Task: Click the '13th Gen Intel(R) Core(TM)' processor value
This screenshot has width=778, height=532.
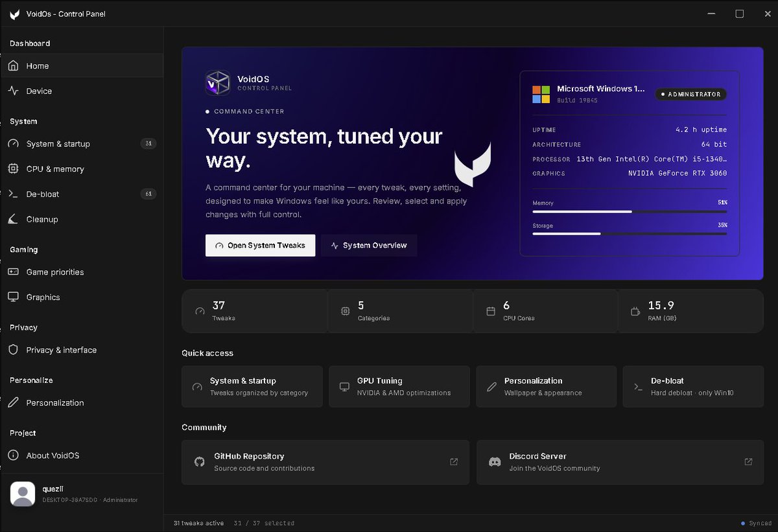Action: coord(652,159)
